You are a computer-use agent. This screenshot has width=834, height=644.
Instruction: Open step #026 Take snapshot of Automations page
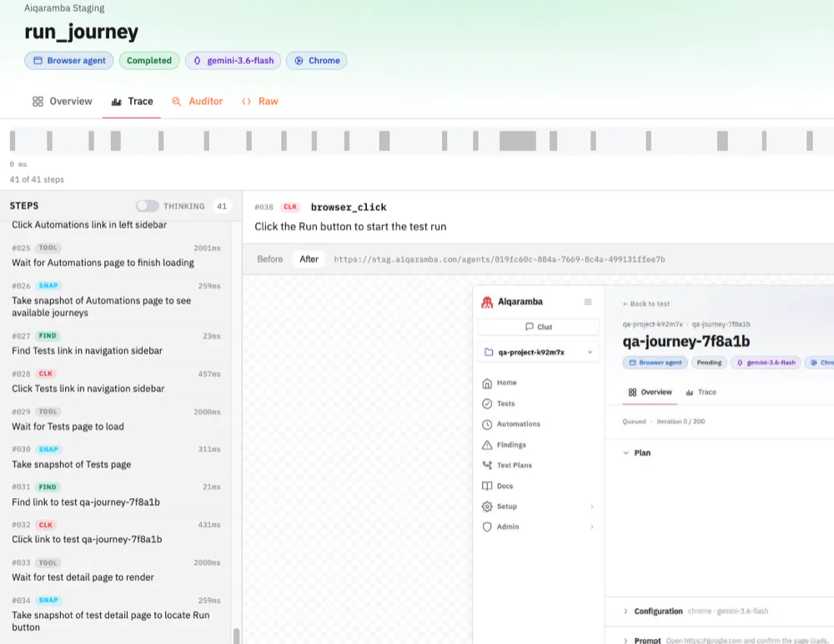click(x=116, y=299)
